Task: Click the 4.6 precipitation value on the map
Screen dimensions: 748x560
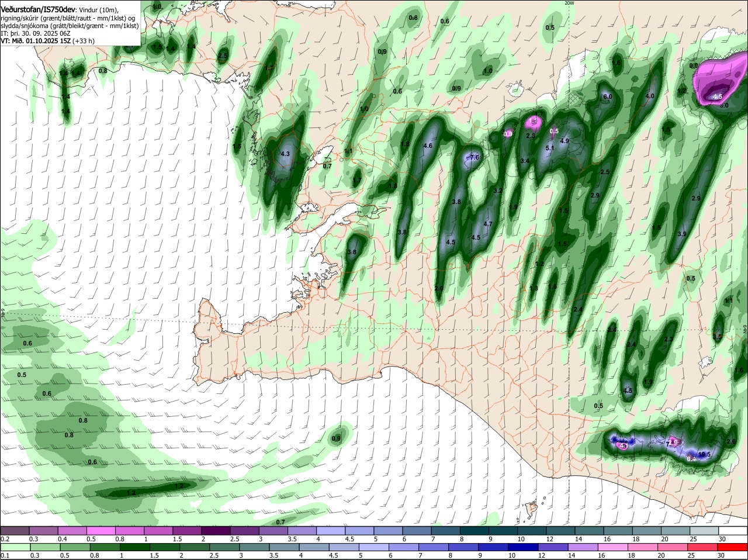Action: click(427, 146)
